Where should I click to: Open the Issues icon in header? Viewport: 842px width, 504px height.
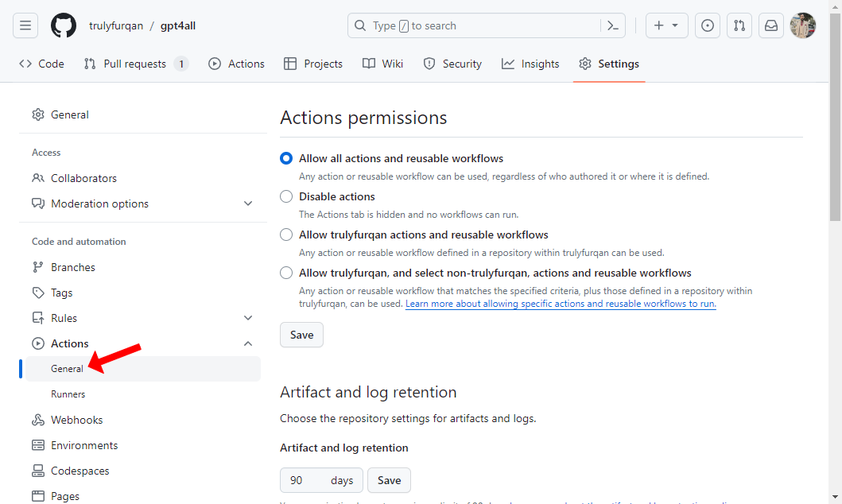tap(708, 25)
